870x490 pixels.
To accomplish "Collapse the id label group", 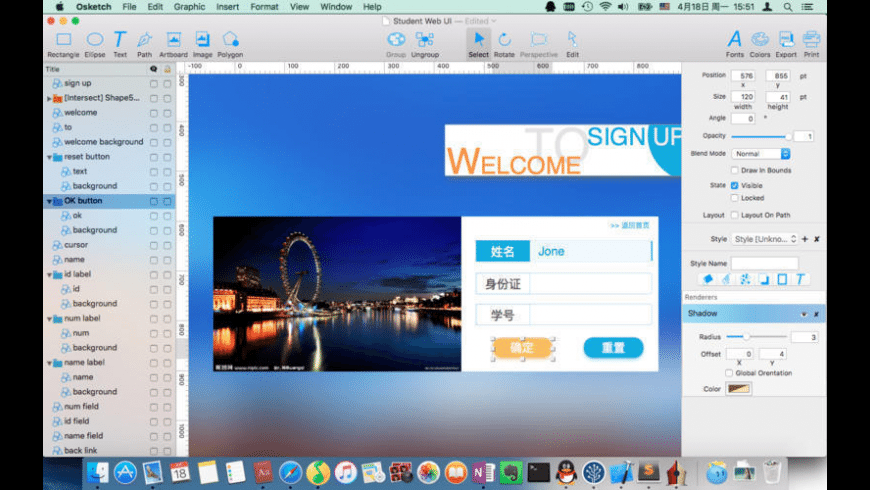I will coord(49,275).
